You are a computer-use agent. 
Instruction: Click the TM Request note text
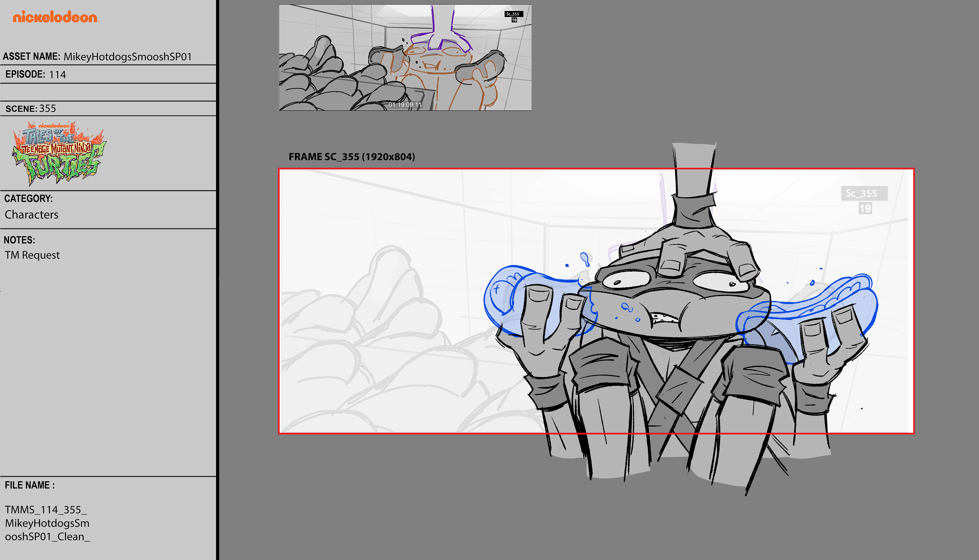coord(32,255)
